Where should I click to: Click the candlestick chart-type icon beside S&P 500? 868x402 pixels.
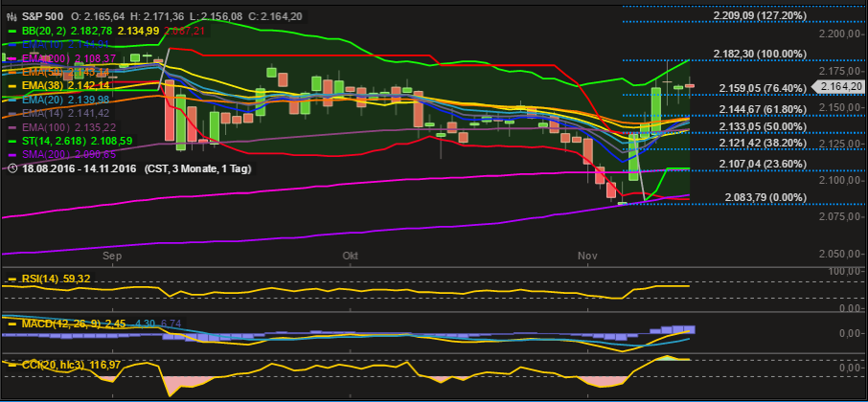(x=13, y=16)
